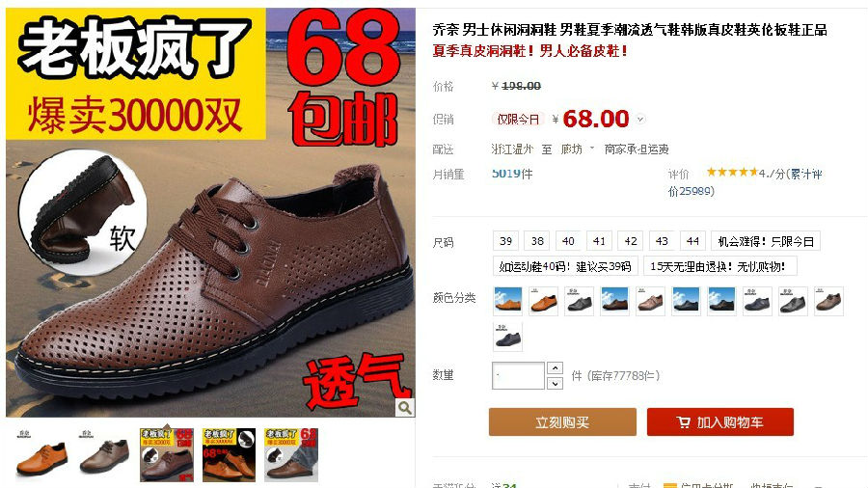
Task: Show the fifth thumbnail with jeans
Action: click(291, 455)
